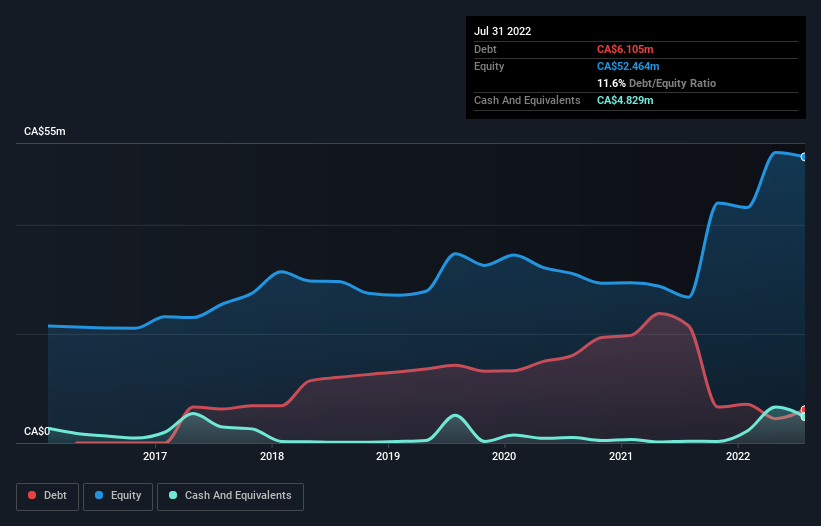The image size is (821, 526).
Task: Click the Debt row label in tooltip
Action: point(485,49)
